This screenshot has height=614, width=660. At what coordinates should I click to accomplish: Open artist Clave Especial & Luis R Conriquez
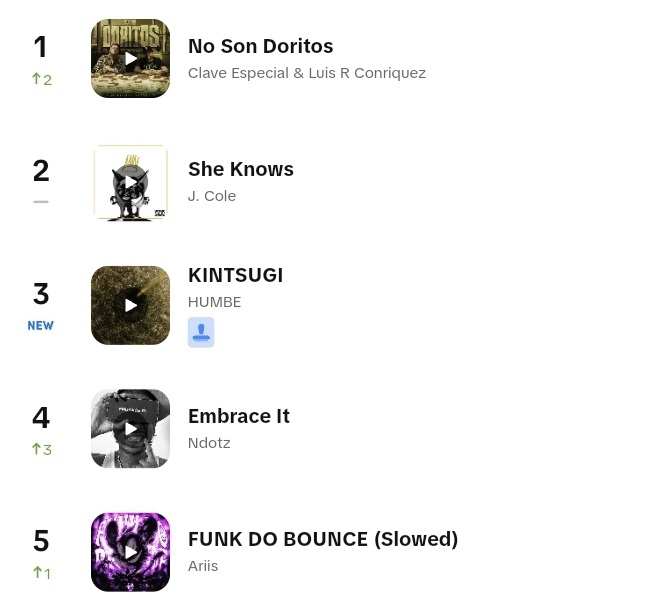click(307, 73)
